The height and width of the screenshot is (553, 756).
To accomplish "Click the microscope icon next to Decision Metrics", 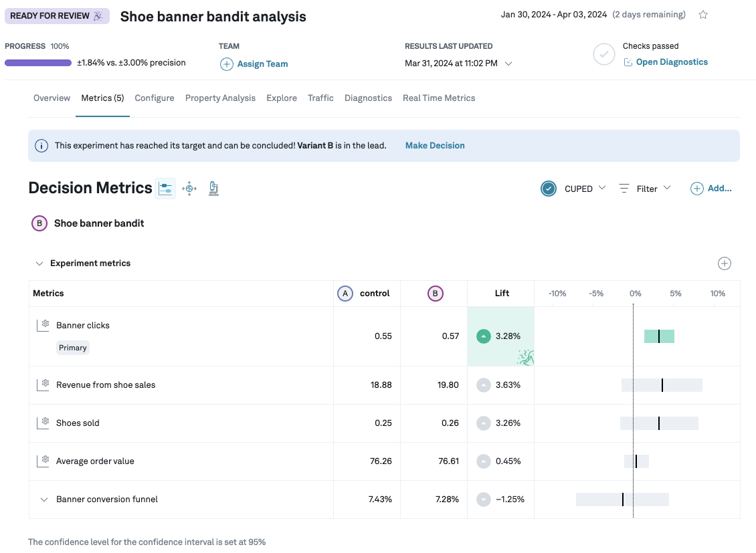I will 213,189.
